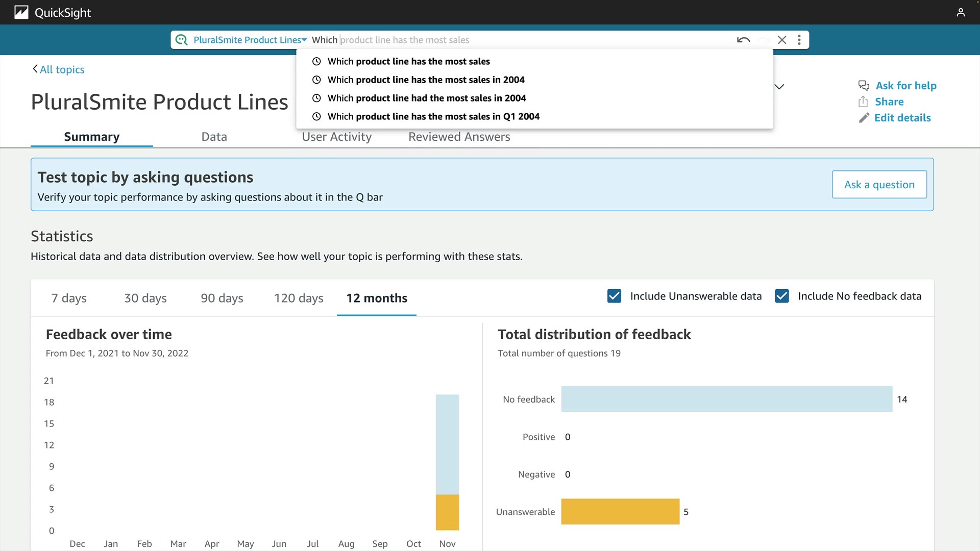Click the Q search bar icon
Image resolution: width=980 pixels, height=551 pixels.
pyautogui.click(x=181, y=40)
